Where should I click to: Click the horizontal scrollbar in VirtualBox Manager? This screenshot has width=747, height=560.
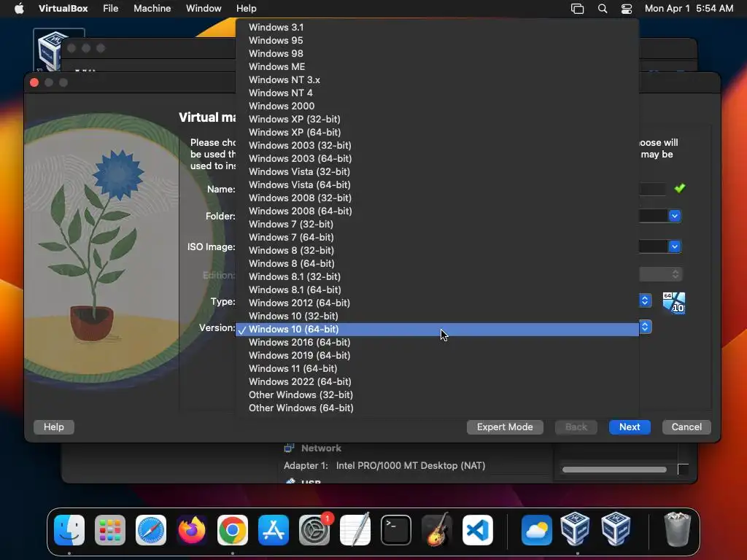pyautogui.click(x=614, y=470)
